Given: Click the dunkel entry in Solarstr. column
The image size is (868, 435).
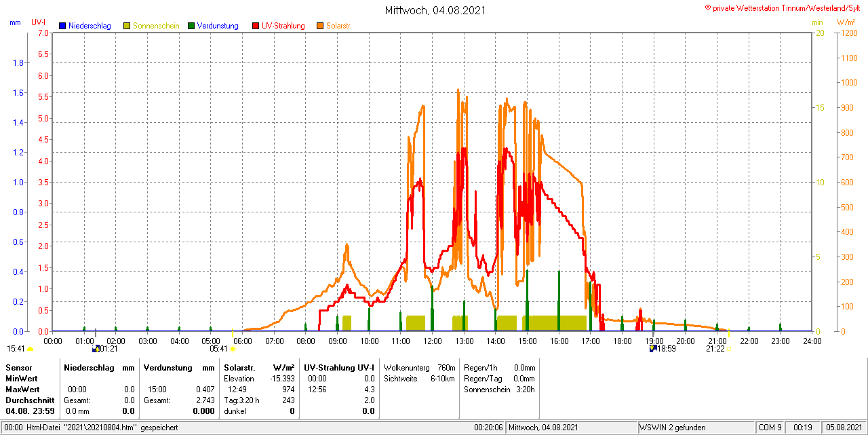Looking at the screenshot, I should point(235,411).
